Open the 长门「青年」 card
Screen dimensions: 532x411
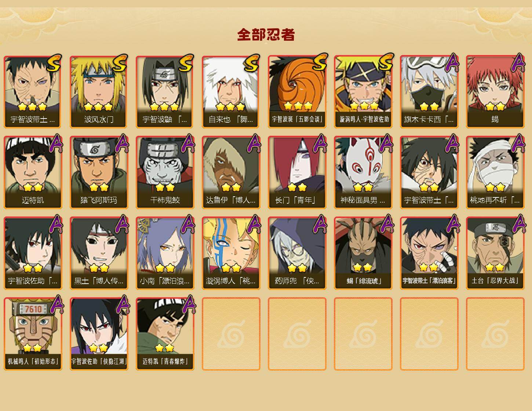coord(297,172)
